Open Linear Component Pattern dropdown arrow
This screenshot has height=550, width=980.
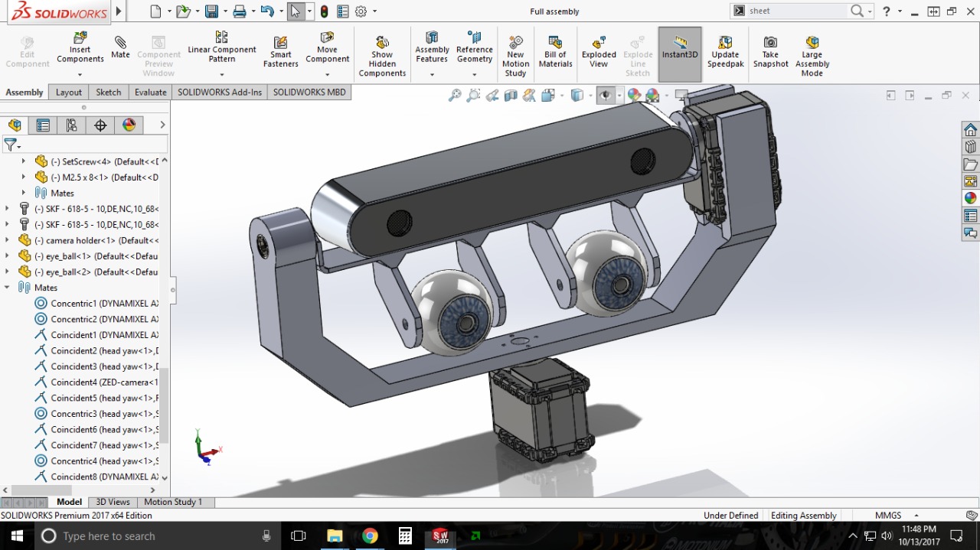[221, 75]
